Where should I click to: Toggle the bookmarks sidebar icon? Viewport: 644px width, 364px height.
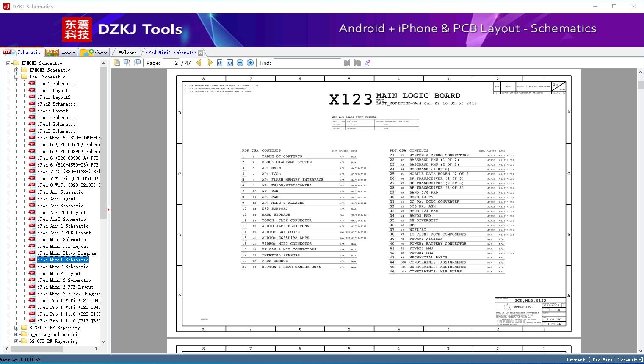point(117,63)
